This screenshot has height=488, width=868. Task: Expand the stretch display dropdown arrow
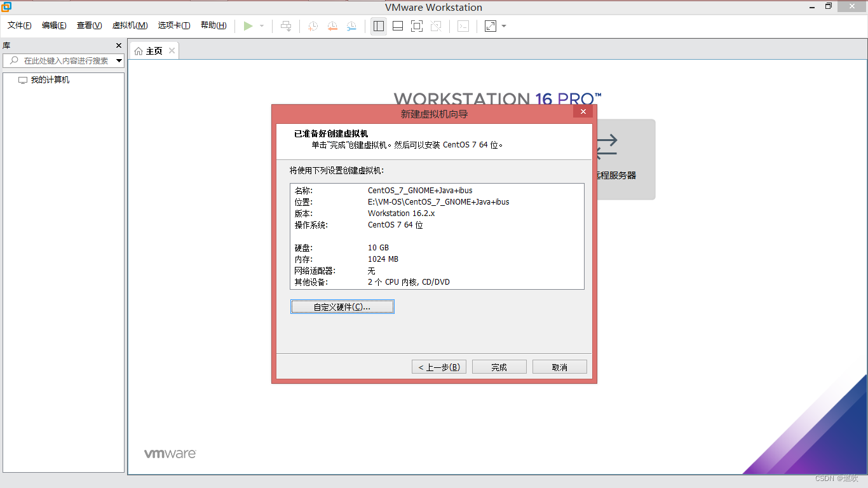(504, 26)
